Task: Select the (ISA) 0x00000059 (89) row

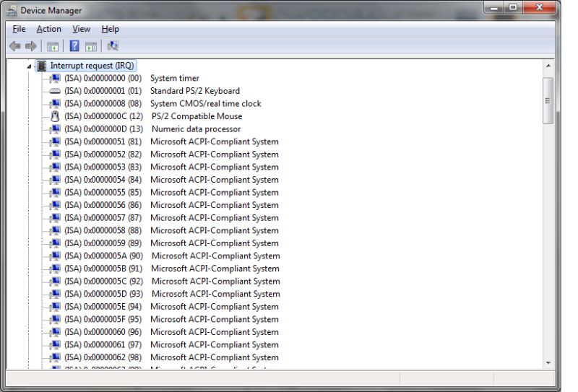Action: click(x=171, y=243)
